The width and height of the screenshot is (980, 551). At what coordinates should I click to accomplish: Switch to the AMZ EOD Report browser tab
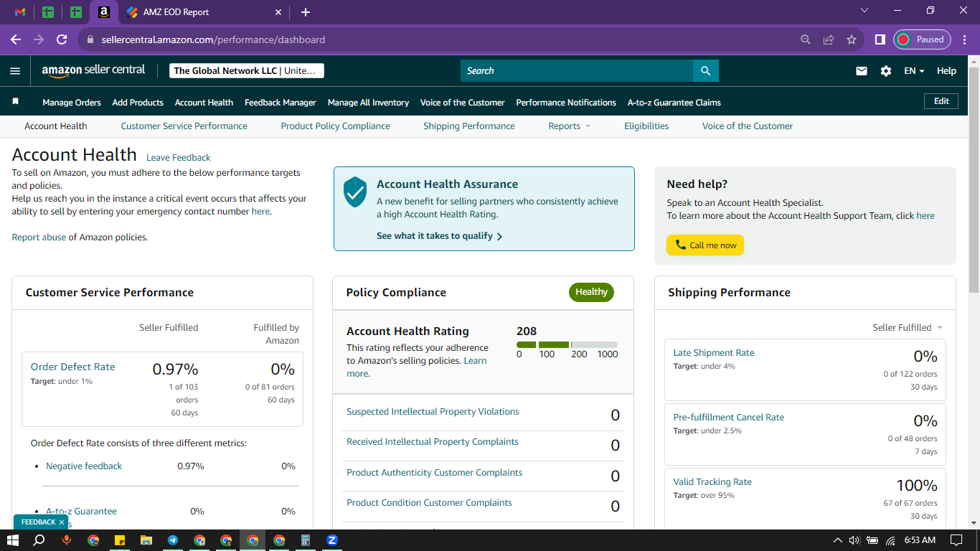204,12
